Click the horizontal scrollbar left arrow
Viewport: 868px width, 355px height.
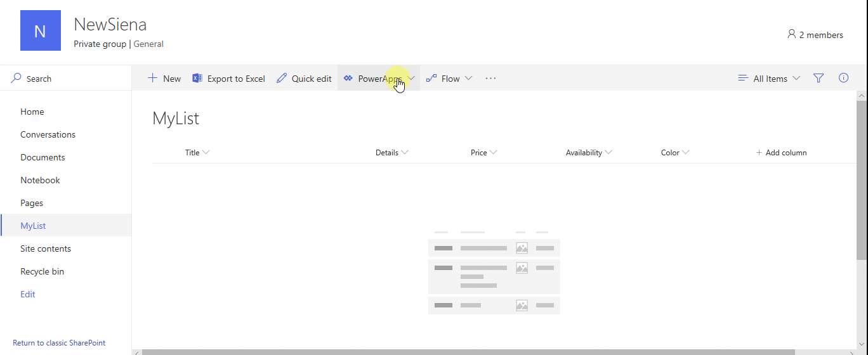(x=137, y=352)
